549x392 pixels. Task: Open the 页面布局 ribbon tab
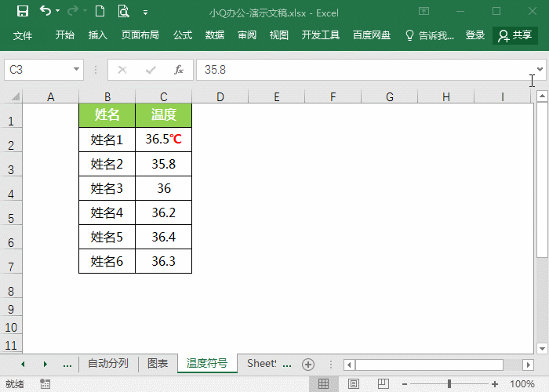point(140,35)
